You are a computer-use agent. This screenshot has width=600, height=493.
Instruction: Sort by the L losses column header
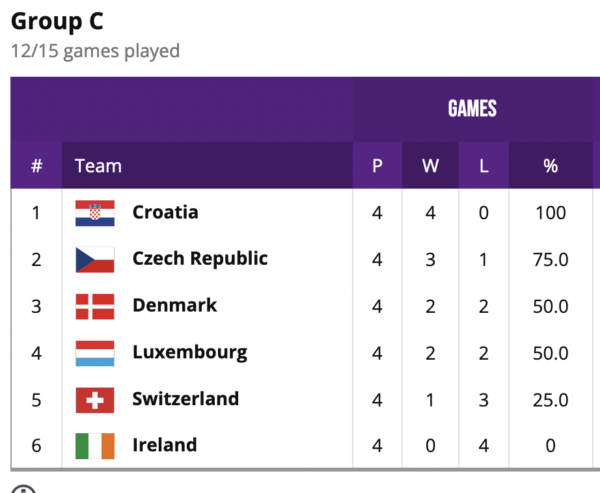484,166
